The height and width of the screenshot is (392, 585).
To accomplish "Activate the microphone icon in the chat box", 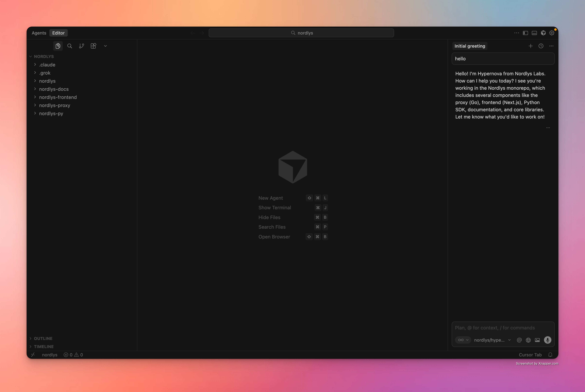I will (548, 340).
